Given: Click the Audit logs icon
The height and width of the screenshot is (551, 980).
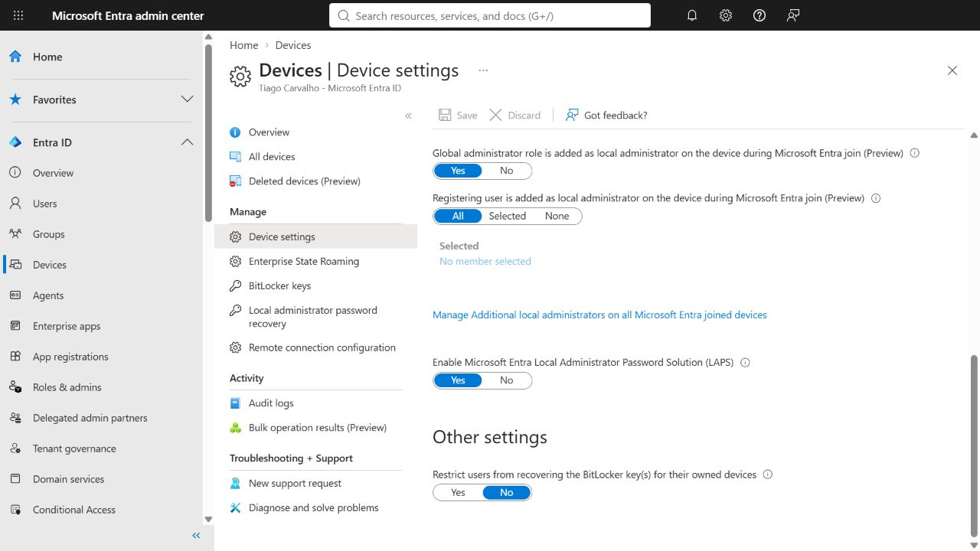Looking at the screenshot, I should click(x=235, y=403).
